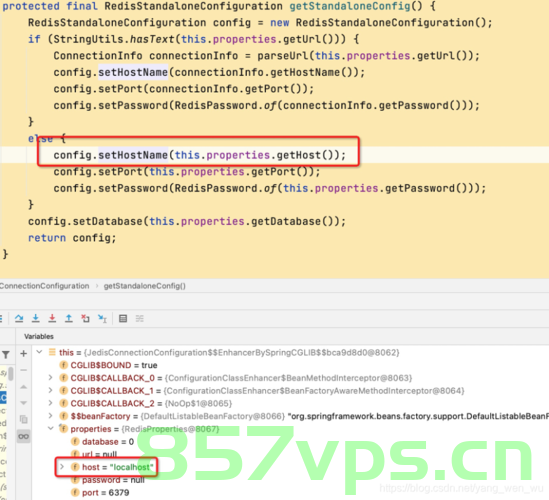Screen dimensions: 549x500
Task: Add a new watch with the plus icon
Action: tap(23, 354)
